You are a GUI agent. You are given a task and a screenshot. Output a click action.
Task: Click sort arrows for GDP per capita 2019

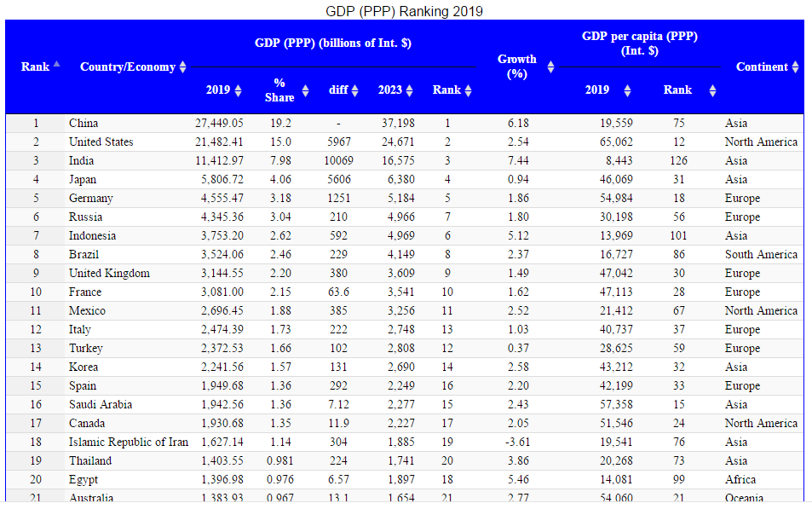[x=627, y=90]
